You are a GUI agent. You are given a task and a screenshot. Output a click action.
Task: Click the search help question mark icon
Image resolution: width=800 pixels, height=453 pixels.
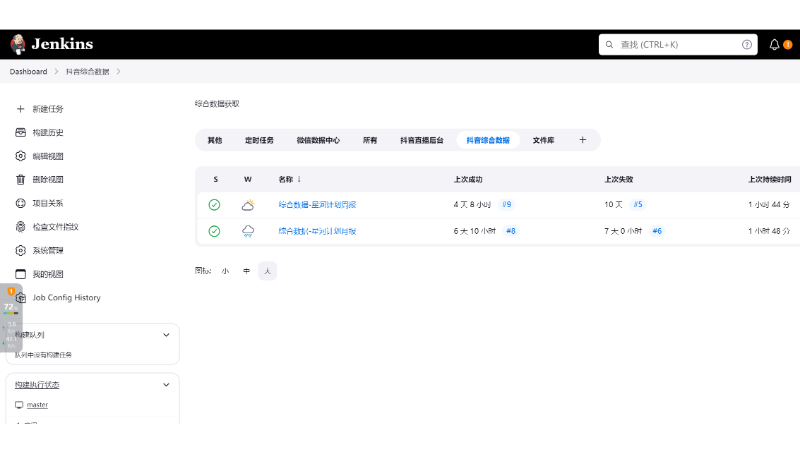747,44
